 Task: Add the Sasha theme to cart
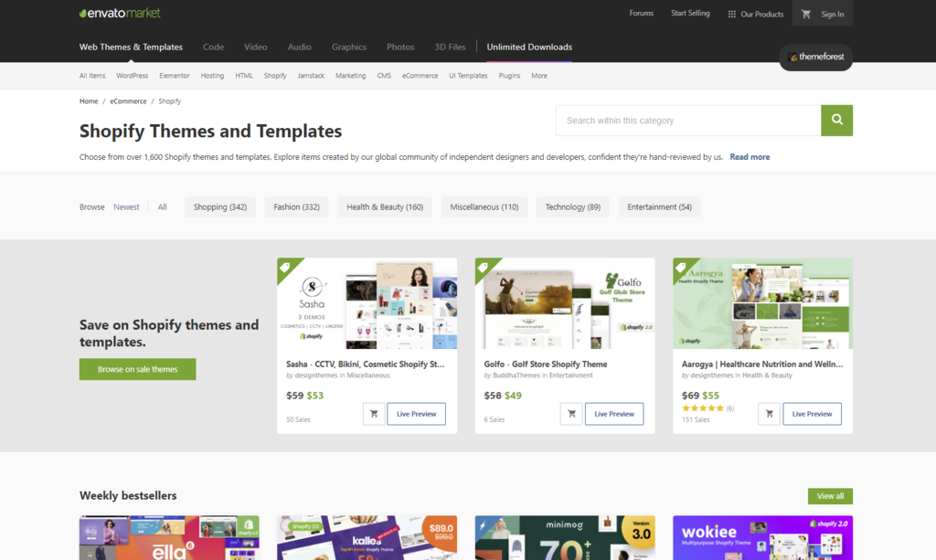pyautogui.click(x=373, y=413)
